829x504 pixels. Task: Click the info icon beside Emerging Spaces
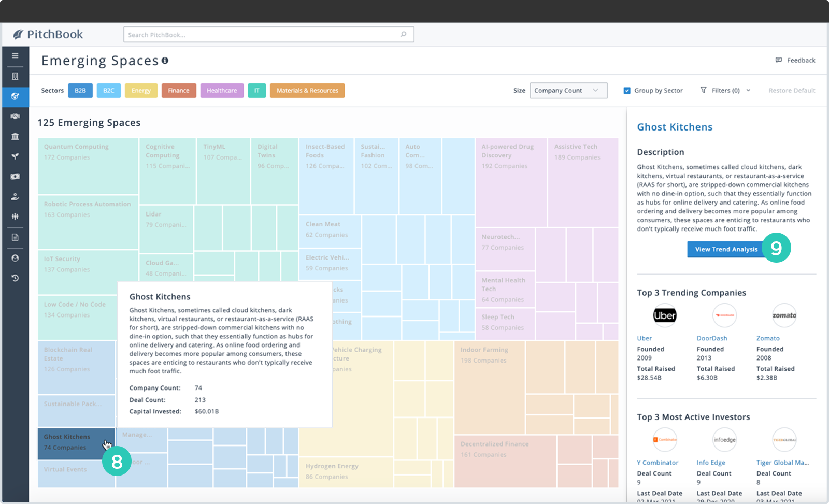point(165,61)
